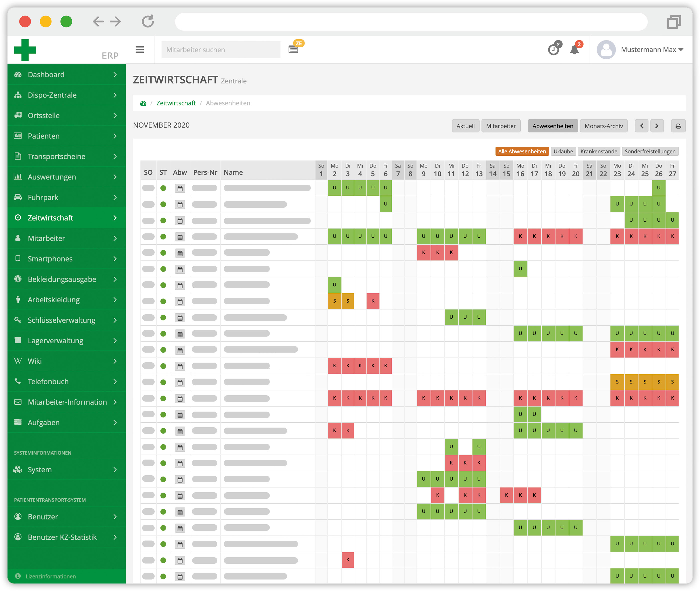
Task: Filter by Krankenstände button
Action: click(599, 151)
